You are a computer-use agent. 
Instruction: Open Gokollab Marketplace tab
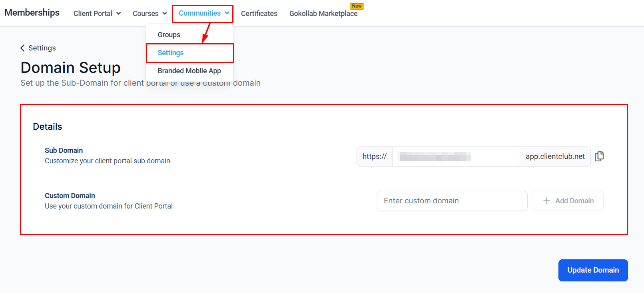[x=323, y=14]
